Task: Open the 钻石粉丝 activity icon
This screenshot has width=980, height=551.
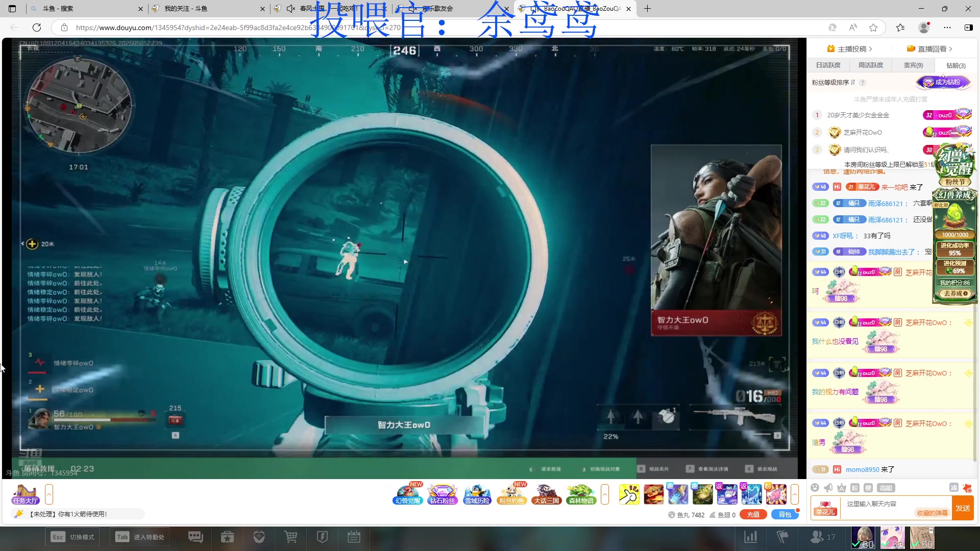Action: click(442, 494)
